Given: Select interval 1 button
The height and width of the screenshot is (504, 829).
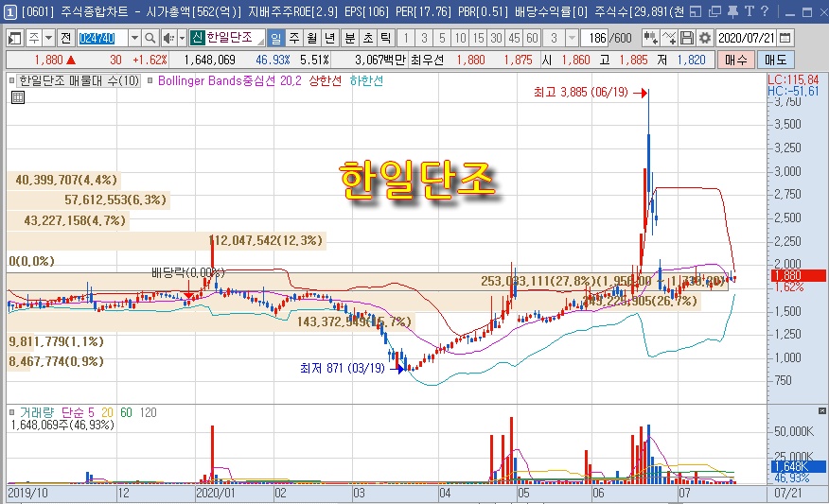Looking at the screenshot, I should point(406,38).
